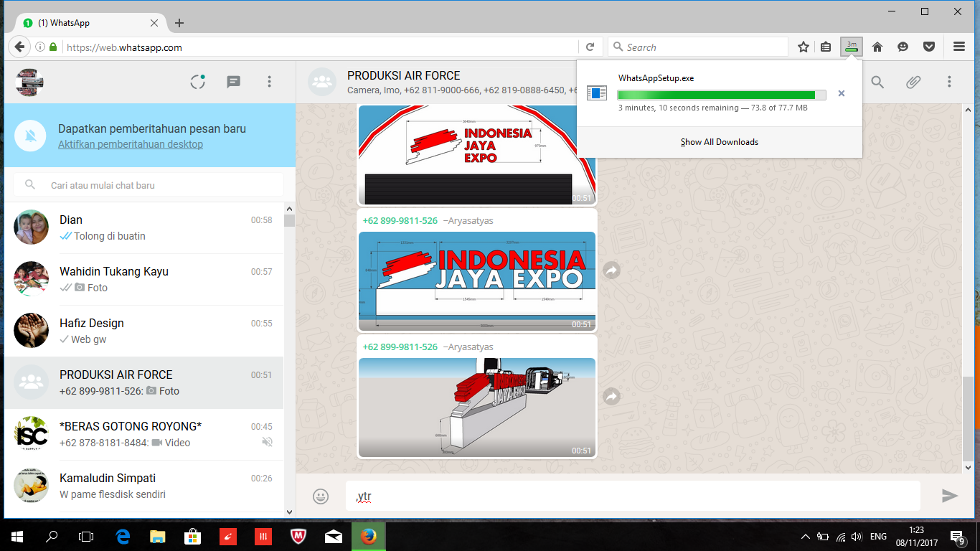Click the PRODUKSI AIR FORCE group avatar

pos(322,82)
